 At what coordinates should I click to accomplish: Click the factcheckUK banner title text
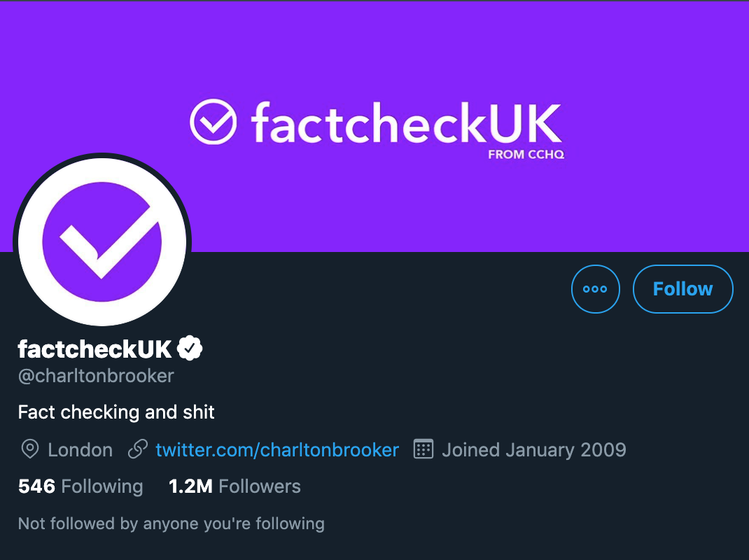(x=406, y=123)
